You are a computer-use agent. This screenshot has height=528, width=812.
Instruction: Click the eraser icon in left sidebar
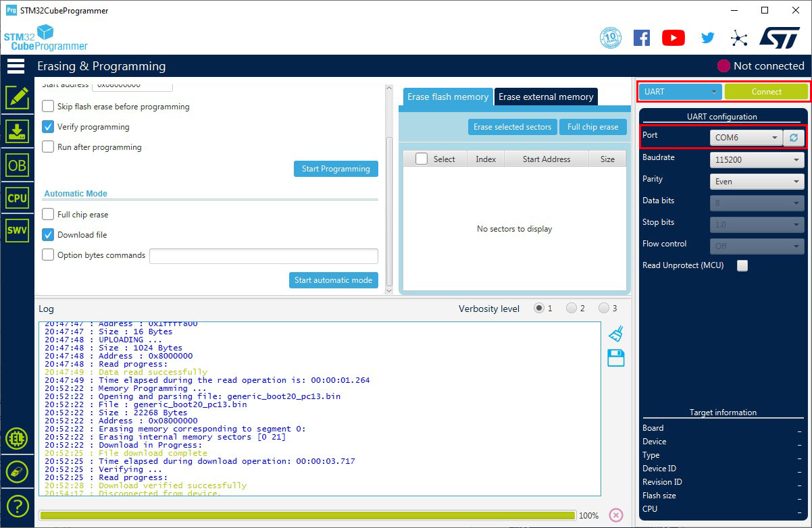click(17, 472)
